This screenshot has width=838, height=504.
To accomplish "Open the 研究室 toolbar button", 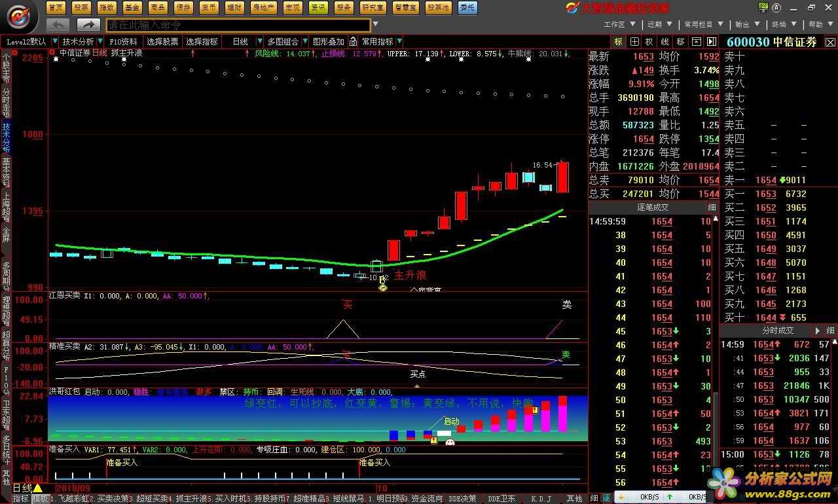I will [x=373, y=7].
